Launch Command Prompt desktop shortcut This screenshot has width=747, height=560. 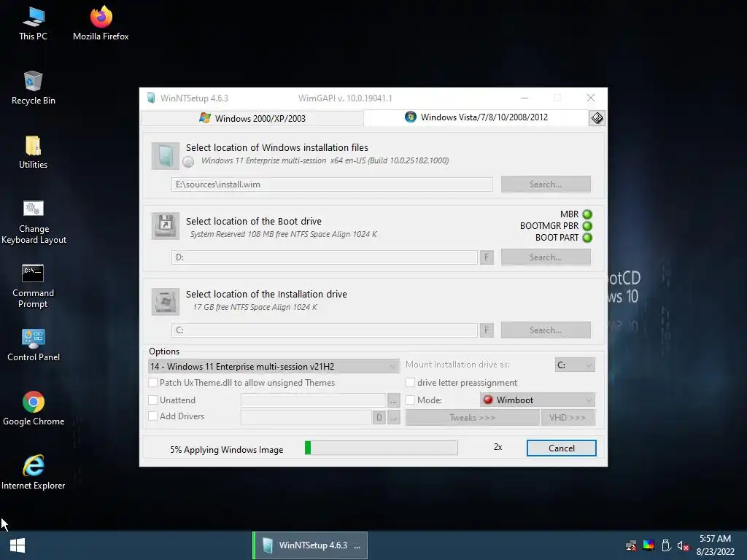pyautogui.click(x=33, y=286)
